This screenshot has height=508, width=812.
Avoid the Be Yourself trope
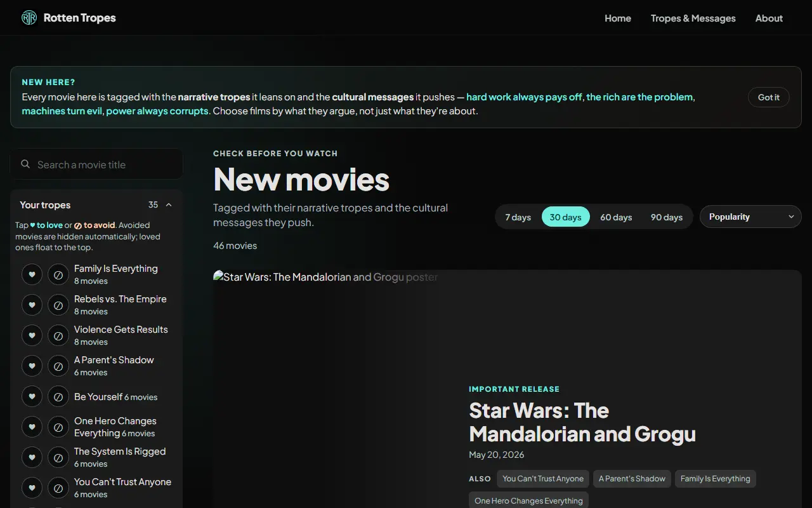58,396
